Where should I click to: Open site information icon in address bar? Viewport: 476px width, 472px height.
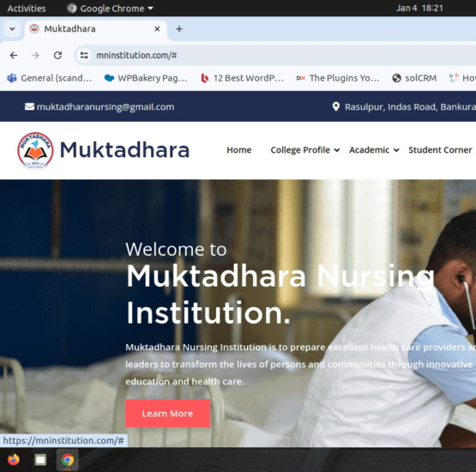(x=84, y=55)
